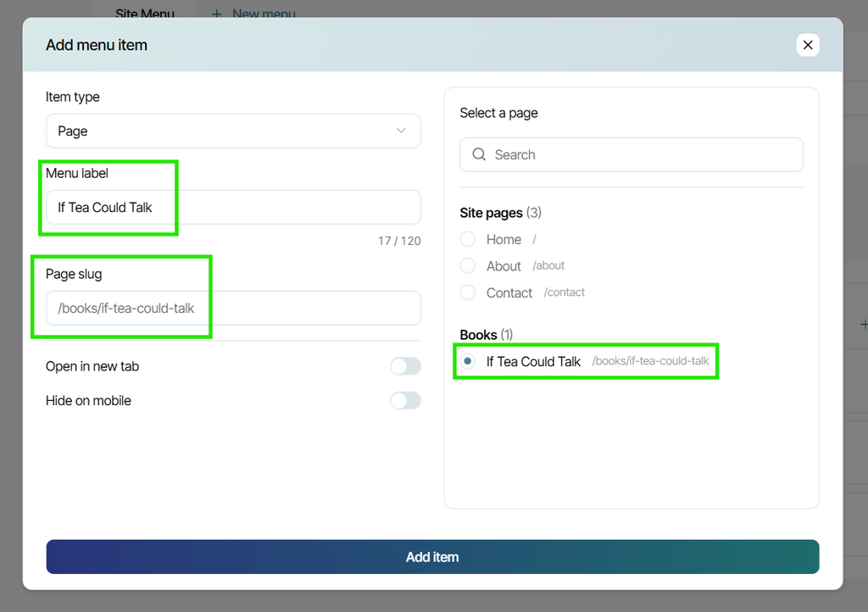Turn on the Hide on mobile toggle
This screenshot has width=868, height=612.
(405, 400)
